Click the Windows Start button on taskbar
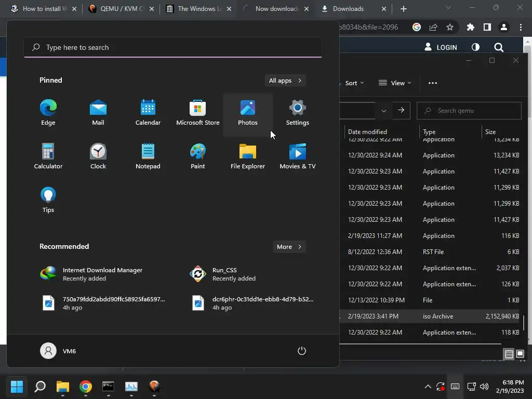The width and height of the screenshot is (532, 399). click(x=17, y=386)
